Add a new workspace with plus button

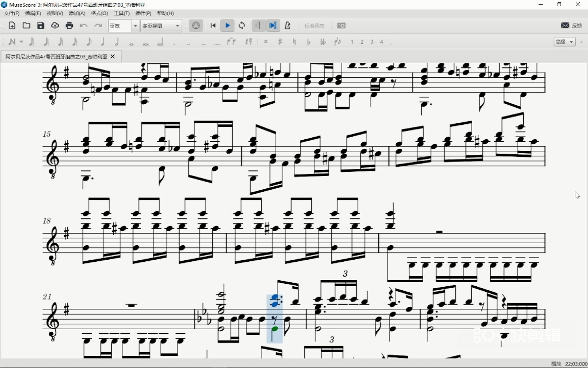[x=582, y=42]
